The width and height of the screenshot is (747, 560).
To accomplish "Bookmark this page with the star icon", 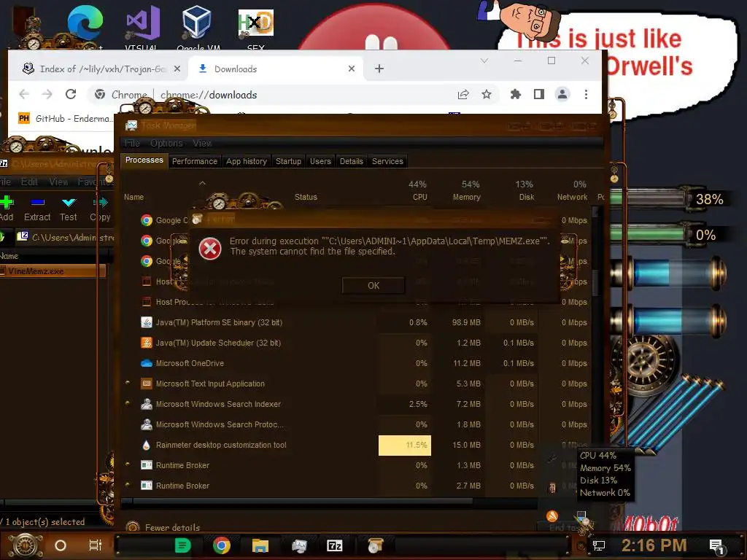I will 486,94.
